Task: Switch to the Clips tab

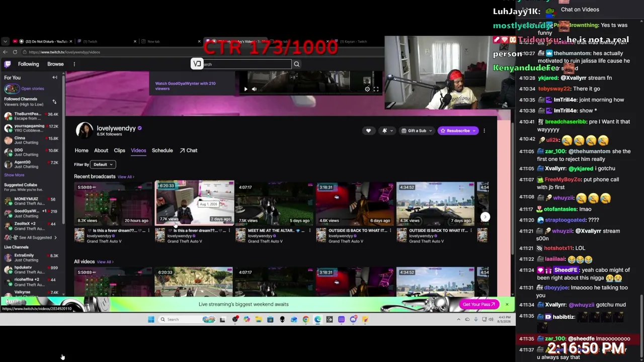Action: point(119,150)
